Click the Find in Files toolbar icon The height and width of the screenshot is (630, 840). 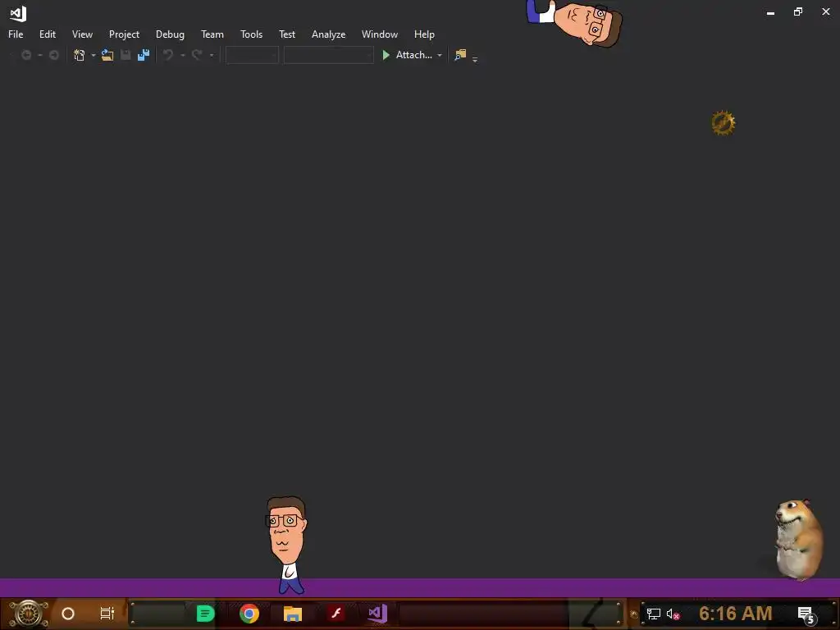[x=460, y=55]
